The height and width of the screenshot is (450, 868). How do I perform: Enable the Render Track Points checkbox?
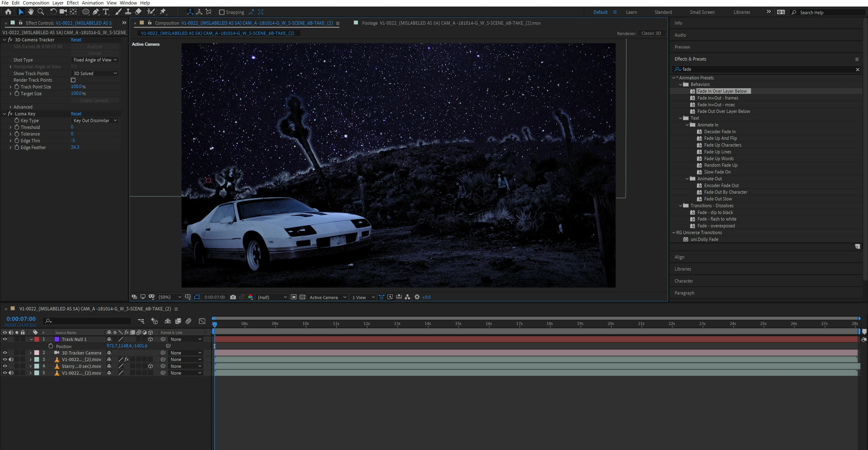click(73, 80)
